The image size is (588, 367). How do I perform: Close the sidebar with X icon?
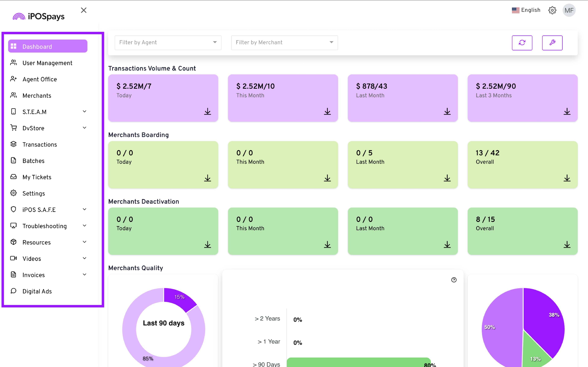[84, 10]
